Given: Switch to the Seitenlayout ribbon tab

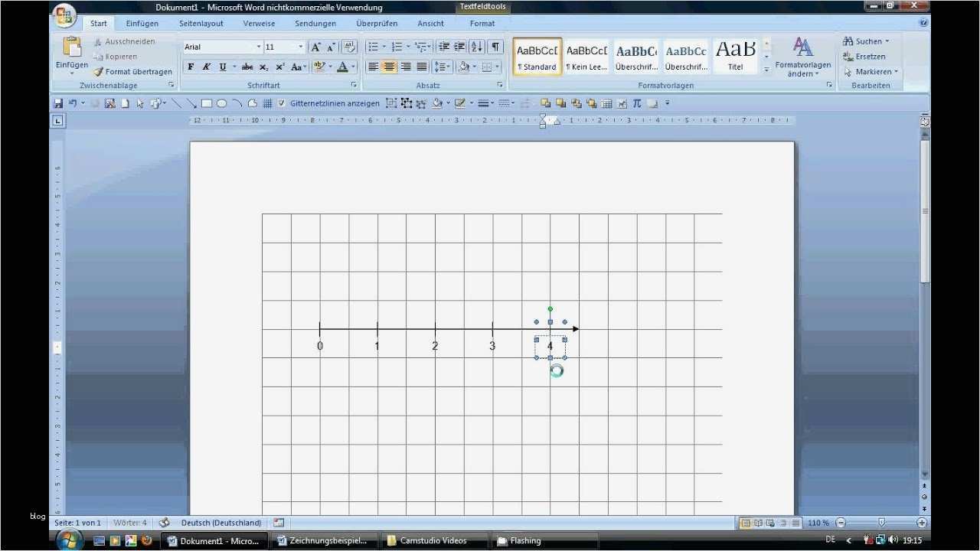Looking at the screenshot, I should (x=201, y=24).
